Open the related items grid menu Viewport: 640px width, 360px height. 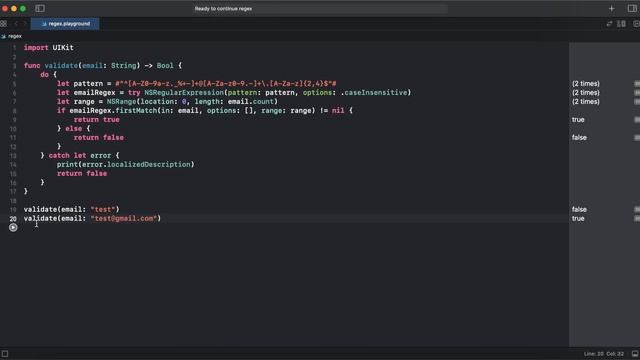coord(4,24)
